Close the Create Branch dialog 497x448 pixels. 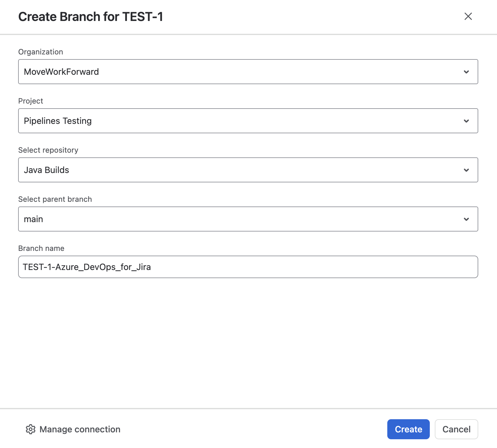468,16
